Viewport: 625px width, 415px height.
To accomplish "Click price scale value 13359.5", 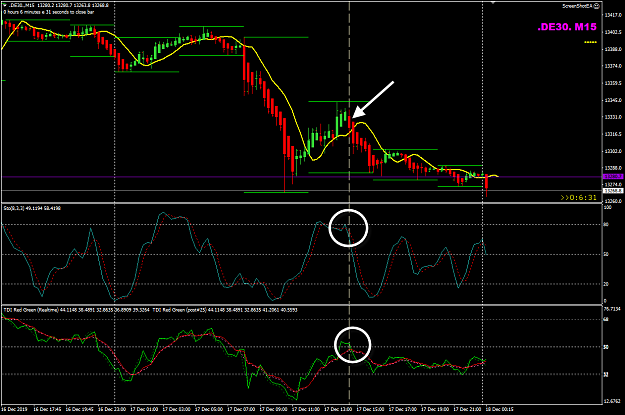I will (613, 83).
